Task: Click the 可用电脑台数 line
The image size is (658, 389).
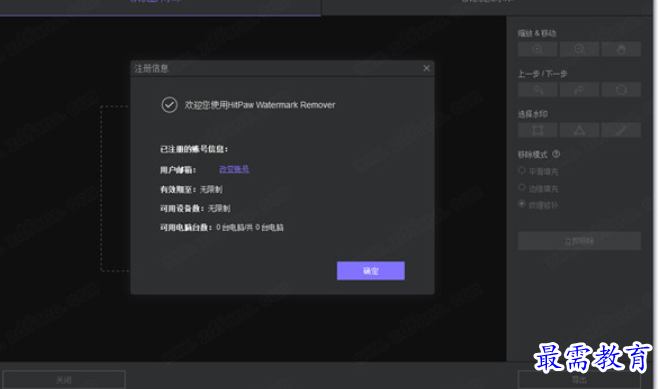Action: (x=222, y=227)
